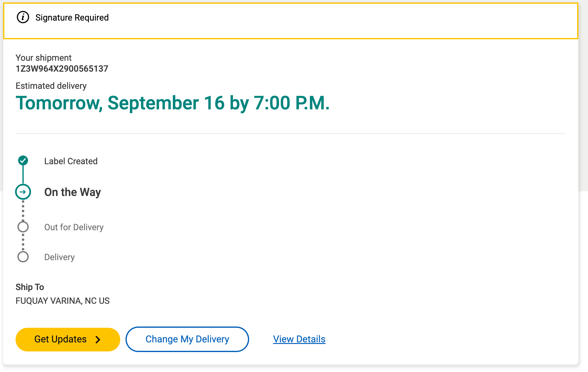Screen dimensions: 588x372
Task: Click tracking number 1Z3W964X2900565137
Action: (x=62, y=69)
